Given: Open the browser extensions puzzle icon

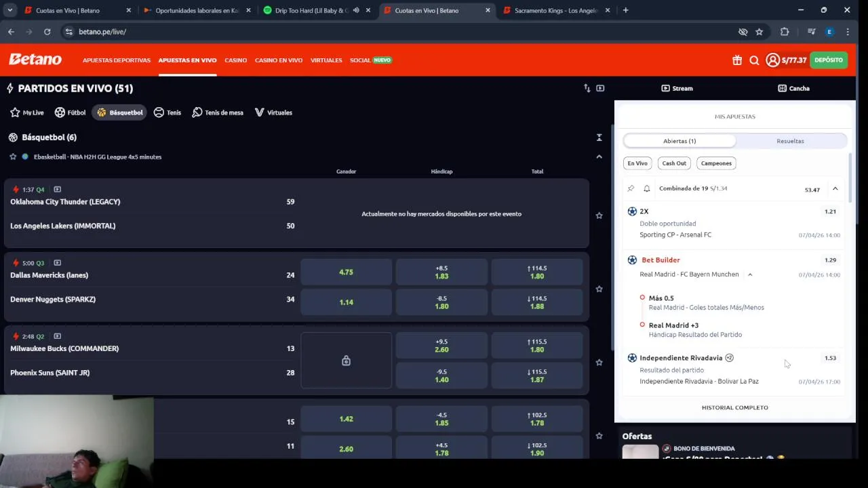Looking at the screenshot, I should (x=785, y=31).
